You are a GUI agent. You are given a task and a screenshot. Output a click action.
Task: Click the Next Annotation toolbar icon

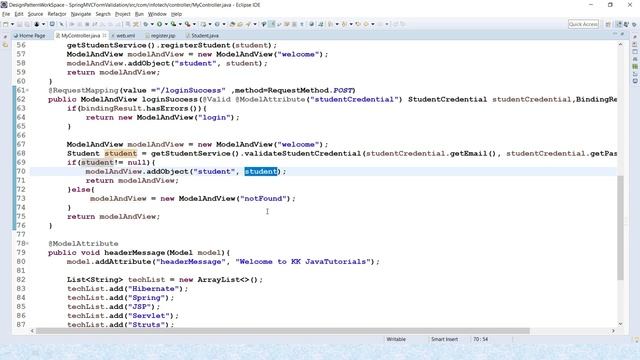coord(330,24)
